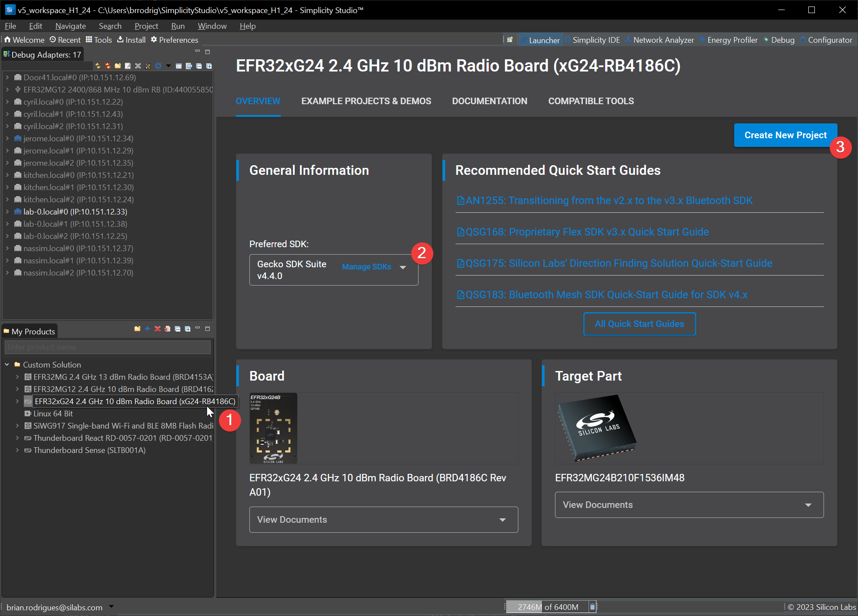Image resolution: width=858 pixels, height=616 pixels.
Task: Open the Board View Documents dropdown
Action: click(384, 520)
